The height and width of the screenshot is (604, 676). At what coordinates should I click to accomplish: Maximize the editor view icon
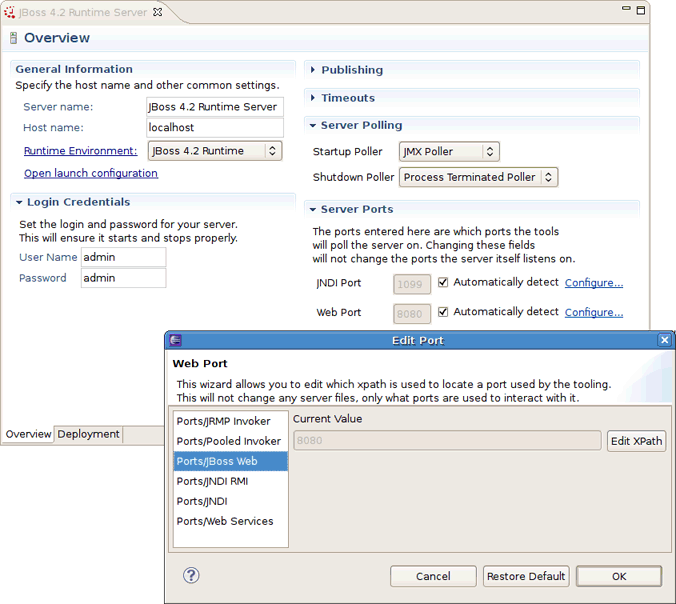[640, 10]
